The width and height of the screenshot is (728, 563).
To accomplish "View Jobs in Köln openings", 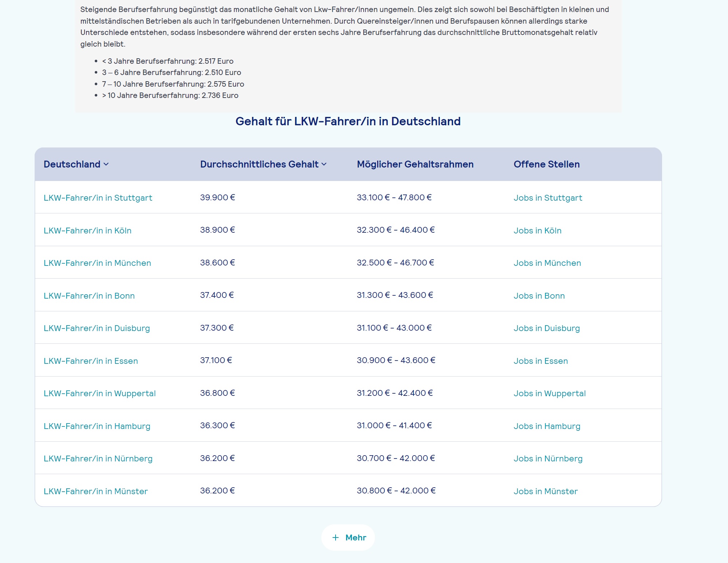I will point(537,231).
